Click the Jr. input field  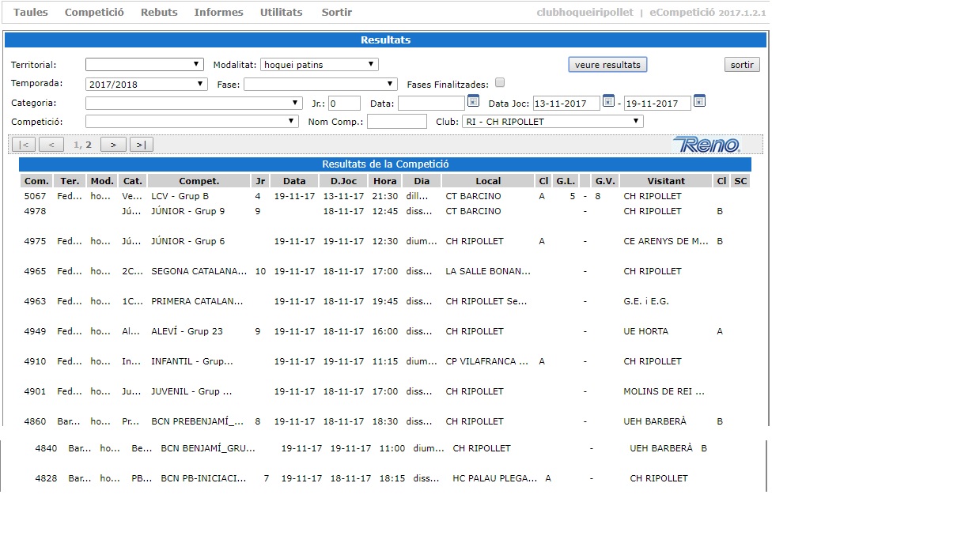(x=344, y=103)
